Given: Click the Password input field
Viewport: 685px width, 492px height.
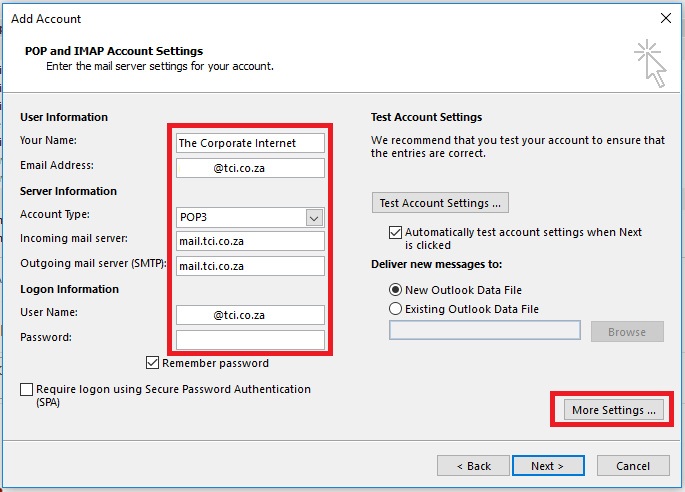Looking at the screenshot, I should pyautogui.click(x=250, y=340).
